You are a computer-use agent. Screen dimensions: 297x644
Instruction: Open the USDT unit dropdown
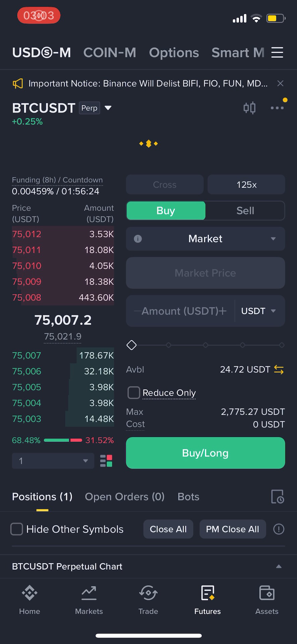258,311
